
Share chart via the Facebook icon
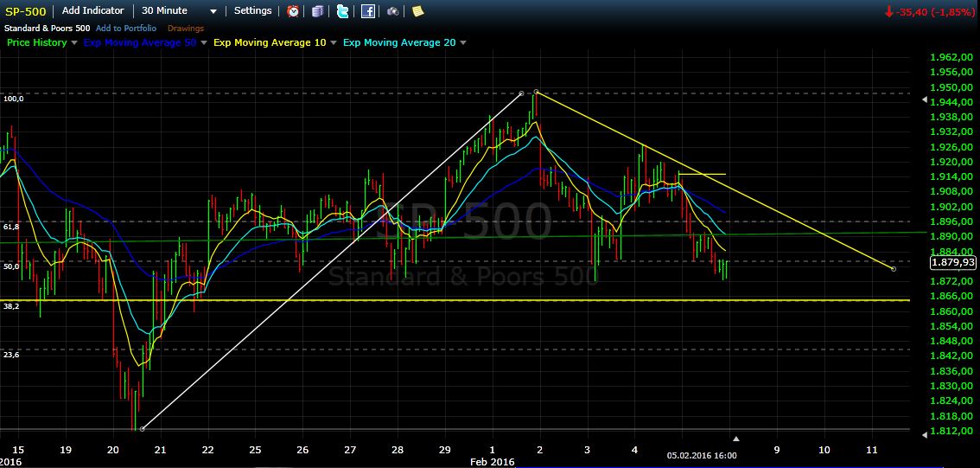pos(368,11)
